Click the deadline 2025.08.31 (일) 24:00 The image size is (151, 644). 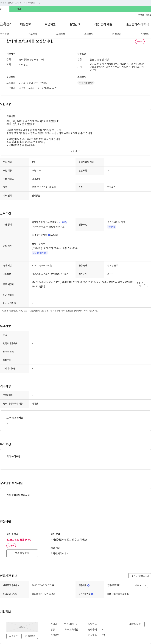[x=19, y=539]
